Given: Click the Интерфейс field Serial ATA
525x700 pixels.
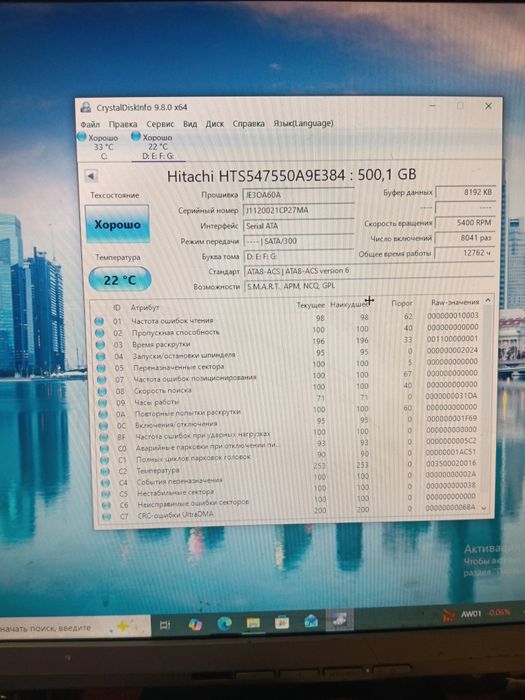Looking at the screenshot, I should click(x=299, y=226).
